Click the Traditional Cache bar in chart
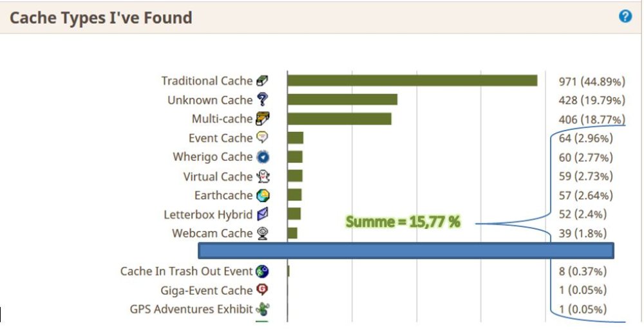Viewport: 644px width, 330px height. [412, 80]
